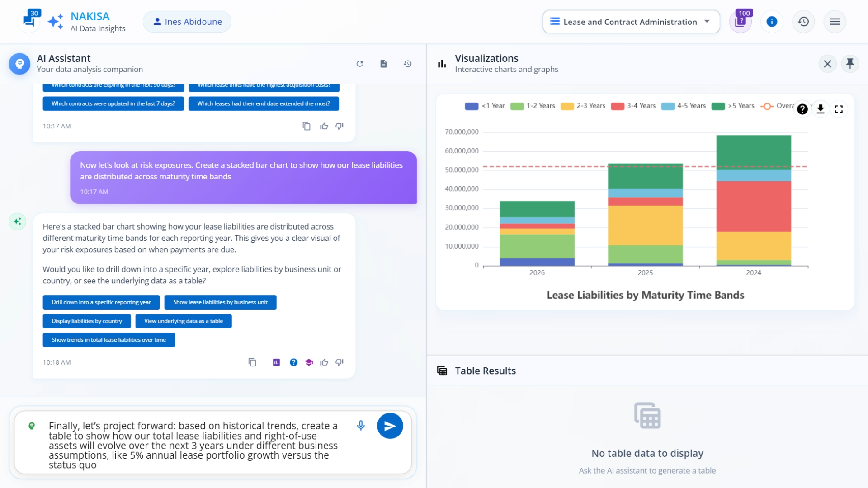
Task: Pin the Visualizations panel
Action: 850,64
